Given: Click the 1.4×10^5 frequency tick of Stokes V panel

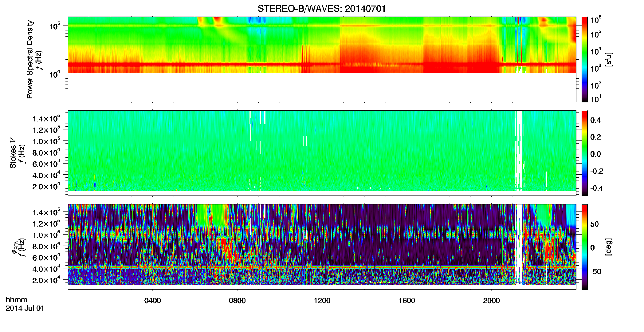Looking at the screenshot, I should [46, 118].
